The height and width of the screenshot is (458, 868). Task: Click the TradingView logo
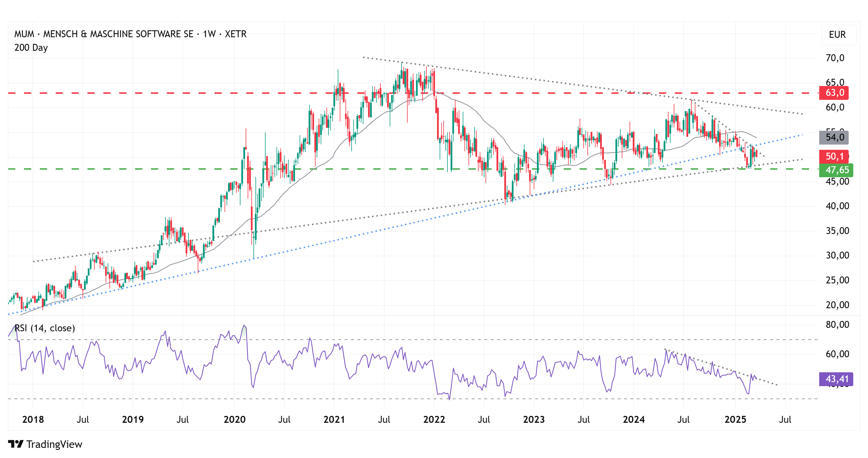coord(16,444)
